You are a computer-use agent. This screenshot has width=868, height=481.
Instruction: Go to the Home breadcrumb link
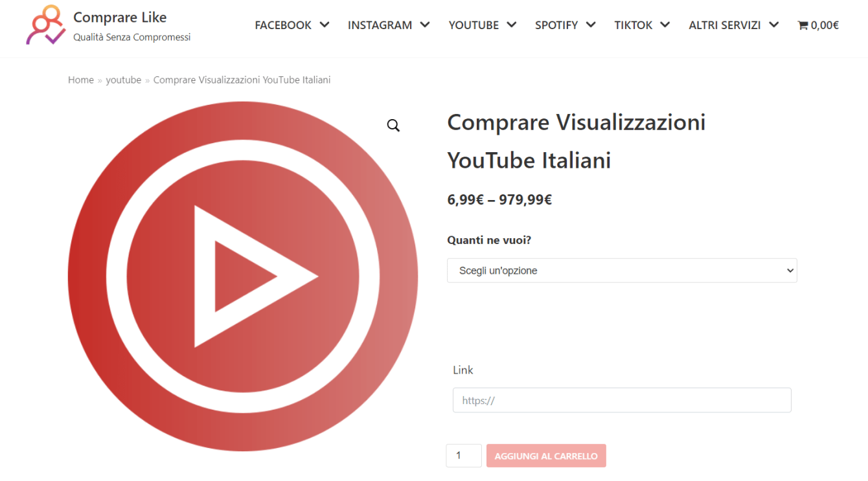click(x=81, y=80)
